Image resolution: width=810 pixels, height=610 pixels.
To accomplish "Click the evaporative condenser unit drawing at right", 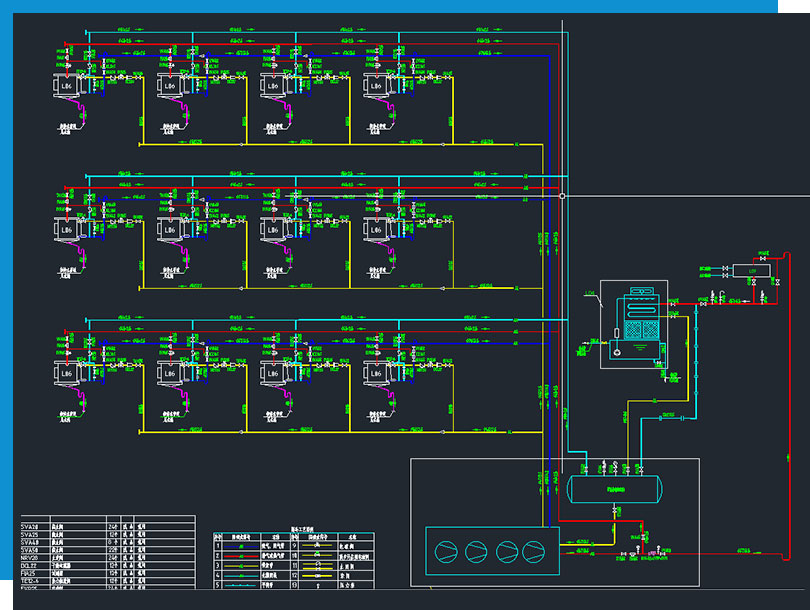I will 640,318.
